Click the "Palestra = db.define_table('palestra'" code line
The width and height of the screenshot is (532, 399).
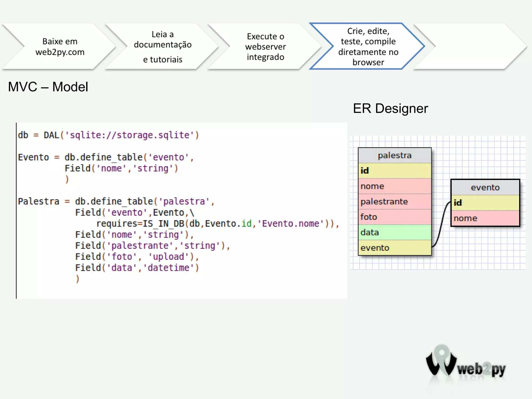(x=116, y=201)
